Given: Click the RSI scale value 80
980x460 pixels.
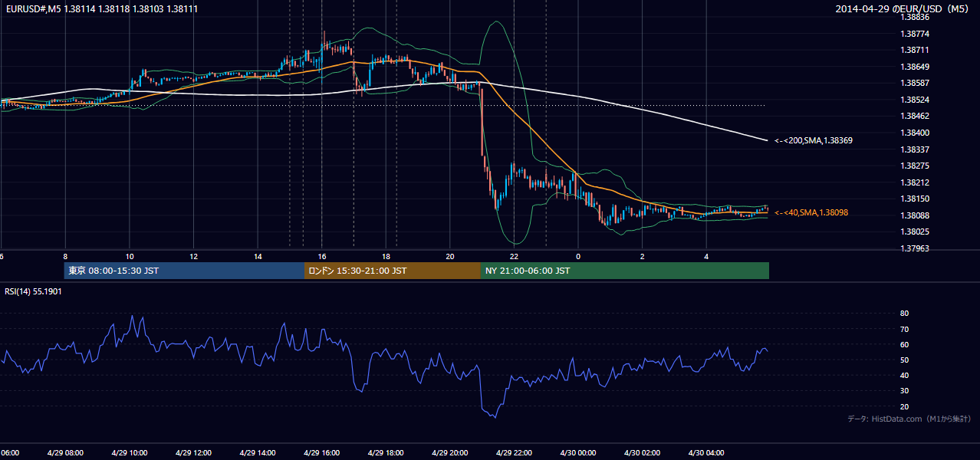Looking at the screenshot, I should [905, 314].
